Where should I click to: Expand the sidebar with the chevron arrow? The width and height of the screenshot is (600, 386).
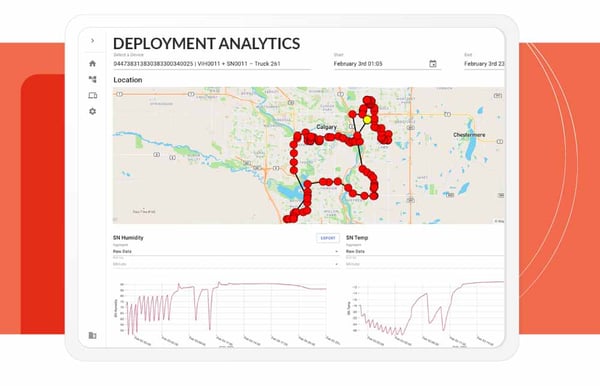93,41
